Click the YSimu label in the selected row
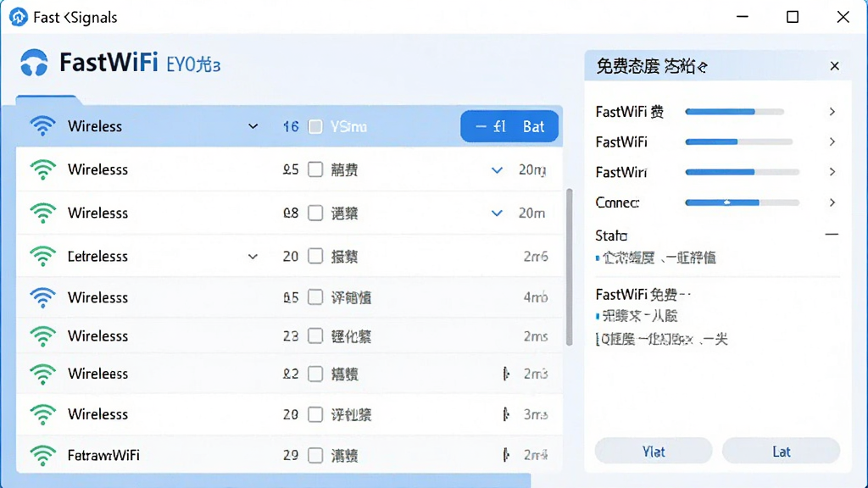Image resolution: width=868 pixels, height=488 pixels. tap(348, 127)
